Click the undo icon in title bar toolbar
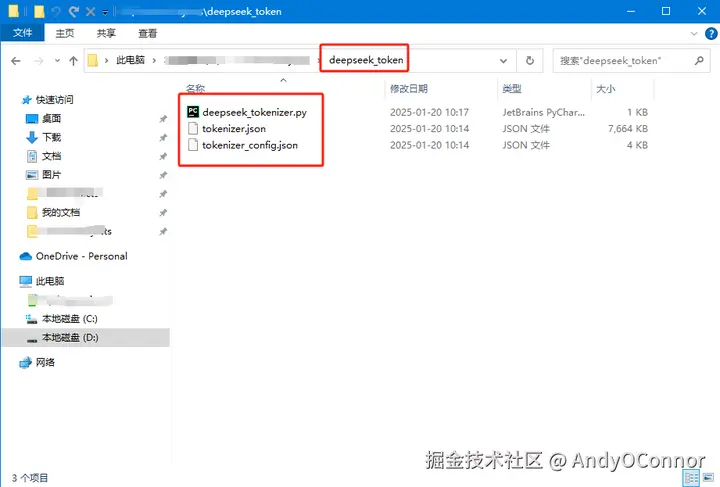Image resolution: width=720 pixels, height=487 pixels. (56, 11)
